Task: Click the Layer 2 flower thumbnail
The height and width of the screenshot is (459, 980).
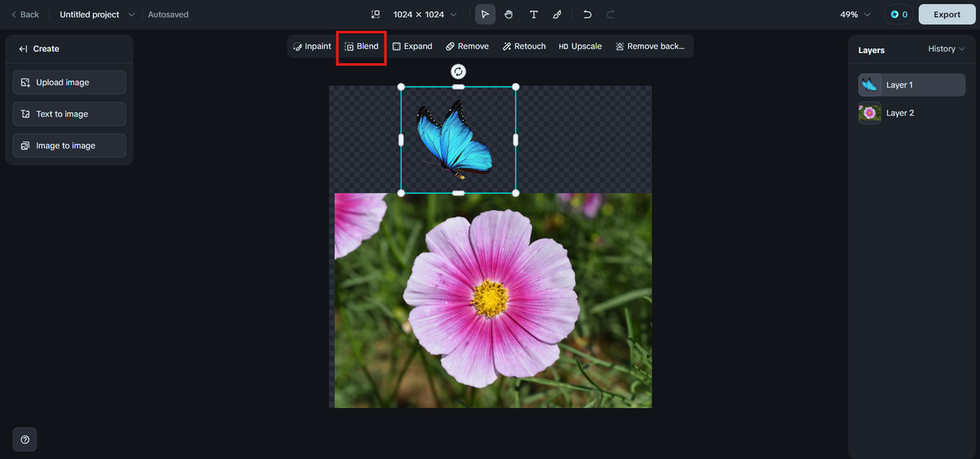Action: [870, 113]
